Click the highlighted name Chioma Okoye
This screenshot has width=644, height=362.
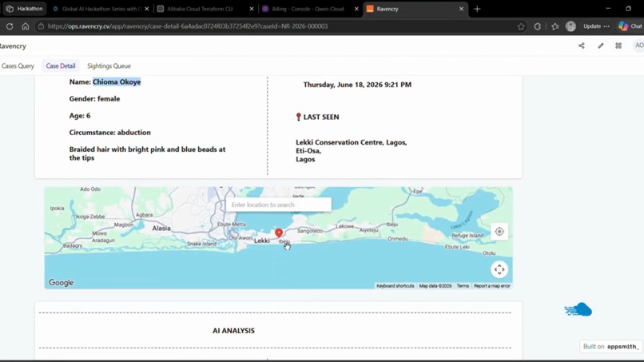(117, 82)
